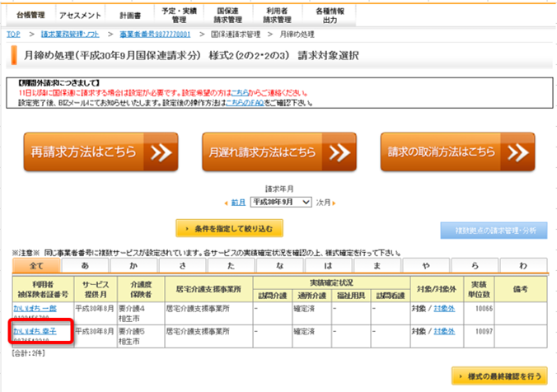Click the 再請求方法はこちら orange button

101,152
